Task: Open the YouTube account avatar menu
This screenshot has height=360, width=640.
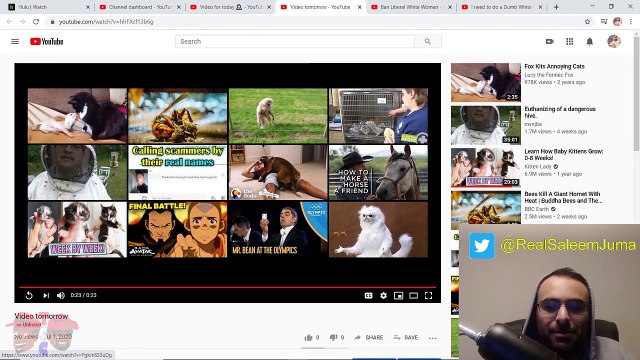Action: [613, 41]
